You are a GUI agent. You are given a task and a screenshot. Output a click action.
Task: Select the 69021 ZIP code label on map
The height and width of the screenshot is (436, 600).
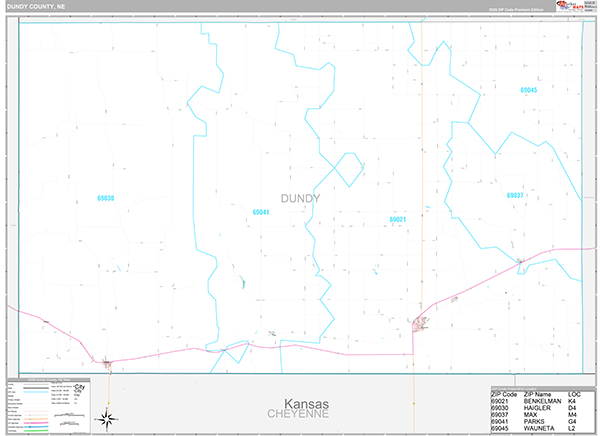coord(398,219)
